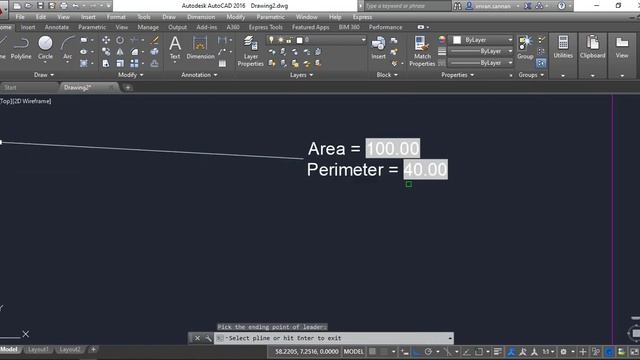
Task: Open Layer Properties manager
Action: 250,51
